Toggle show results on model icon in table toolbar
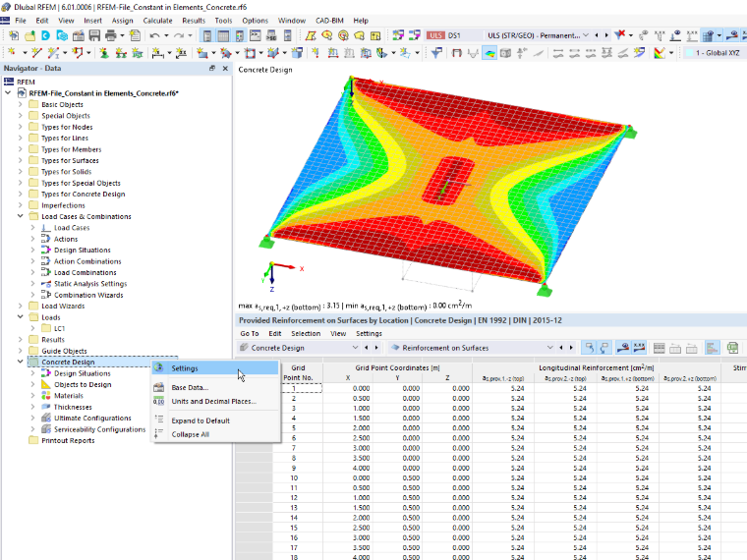Viewport: 747px width, 560px height. pos(622,348)
